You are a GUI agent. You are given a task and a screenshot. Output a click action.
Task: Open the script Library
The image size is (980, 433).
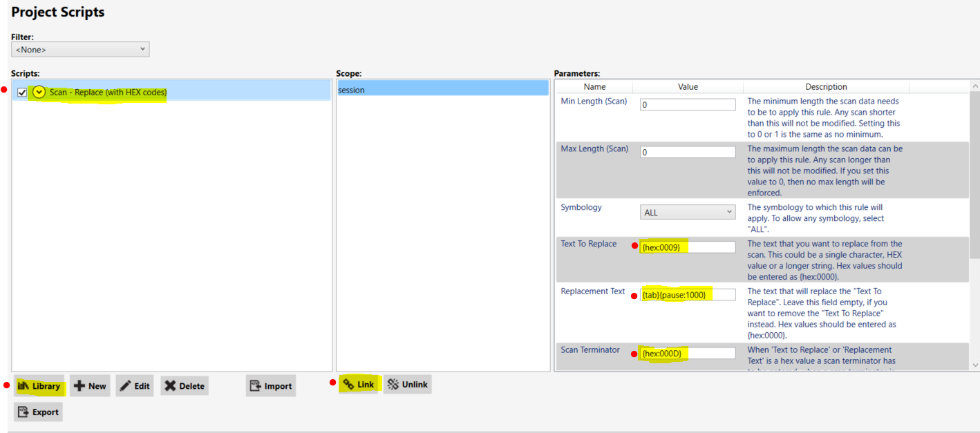[39, 386]
